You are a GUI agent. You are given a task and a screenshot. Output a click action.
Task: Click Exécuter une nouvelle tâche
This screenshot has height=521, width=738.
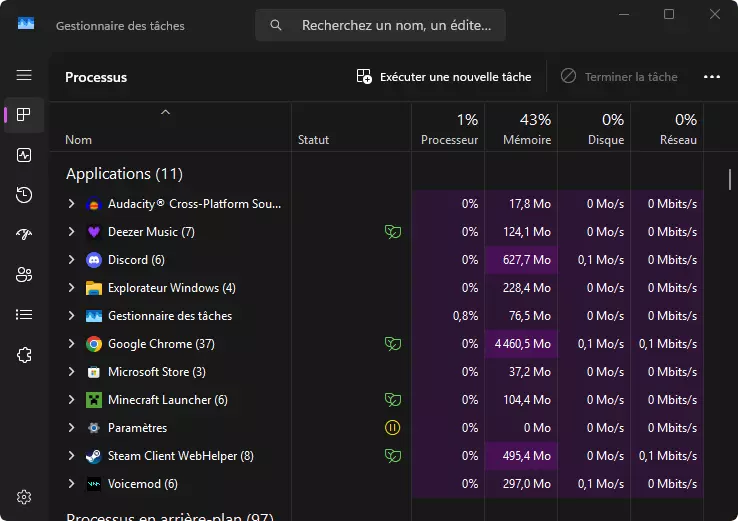pyautogui.click(x=444, y=77)
